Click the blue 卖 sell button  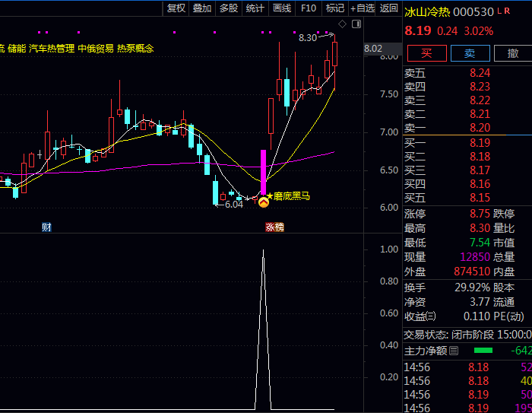coord(470,53)
